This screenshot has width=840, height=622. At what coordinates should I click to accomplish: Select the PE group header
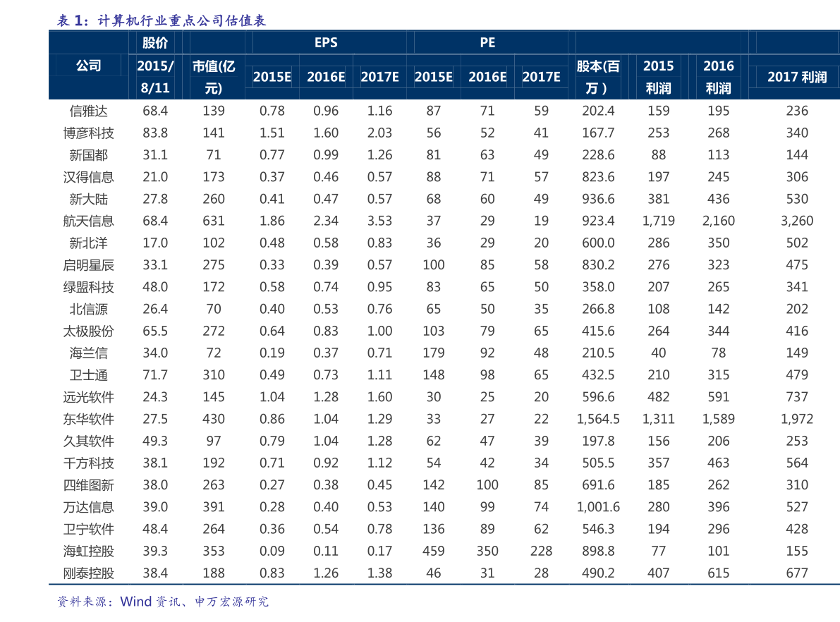(x=487, y=42)
